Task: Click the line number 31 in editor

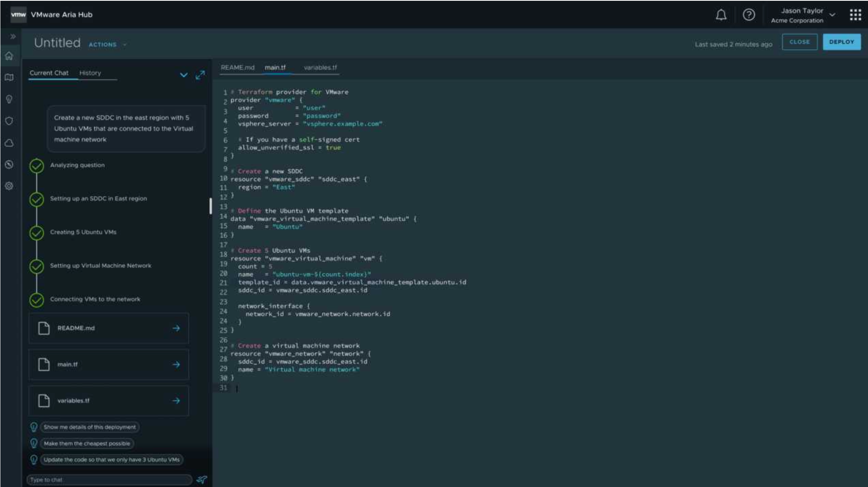Action: (x=224, y=388)
